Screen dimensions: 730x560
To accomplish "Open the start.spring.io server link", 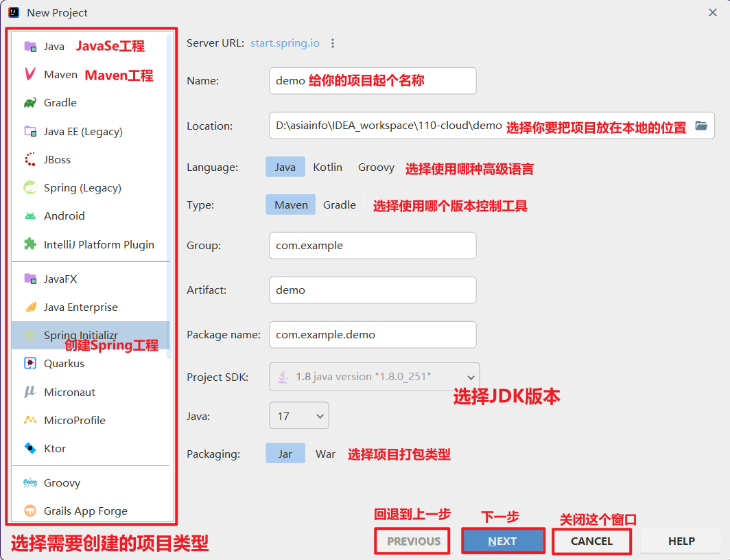I will pos(285,43).
